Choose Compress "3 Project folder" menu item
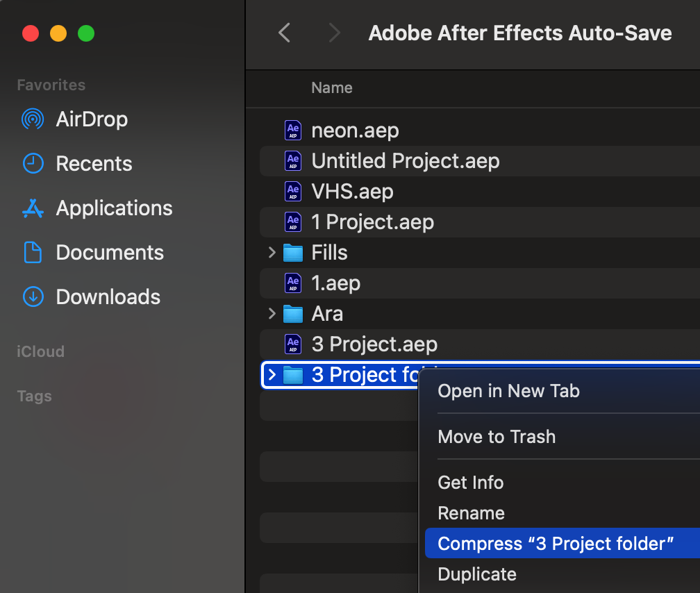Screen dimensions: 700x593 pyautogui.click(x=556, y=544)
